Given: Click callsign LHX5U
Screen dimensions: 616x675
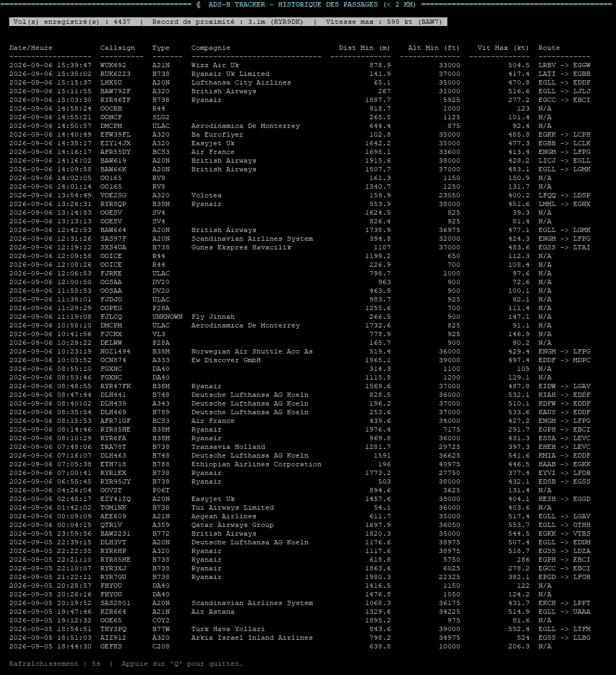Looking at the screenshot, I should tap(111, 82).
